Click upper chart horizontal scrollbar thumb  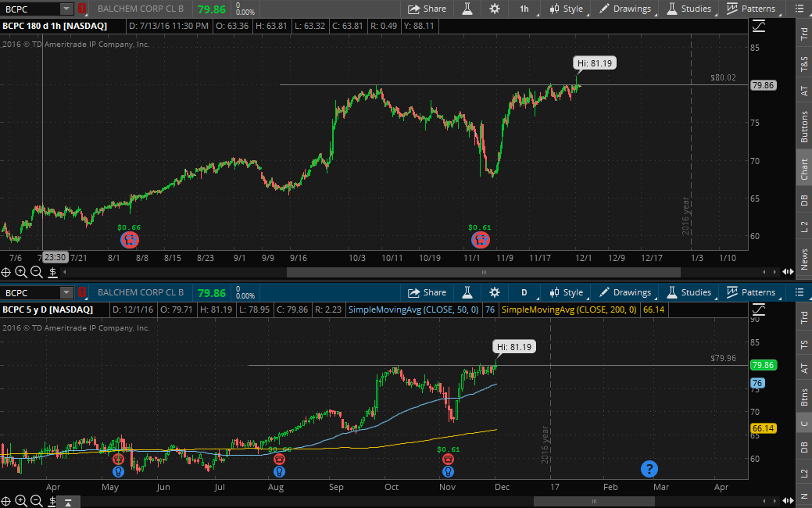[x=484, y=273]
